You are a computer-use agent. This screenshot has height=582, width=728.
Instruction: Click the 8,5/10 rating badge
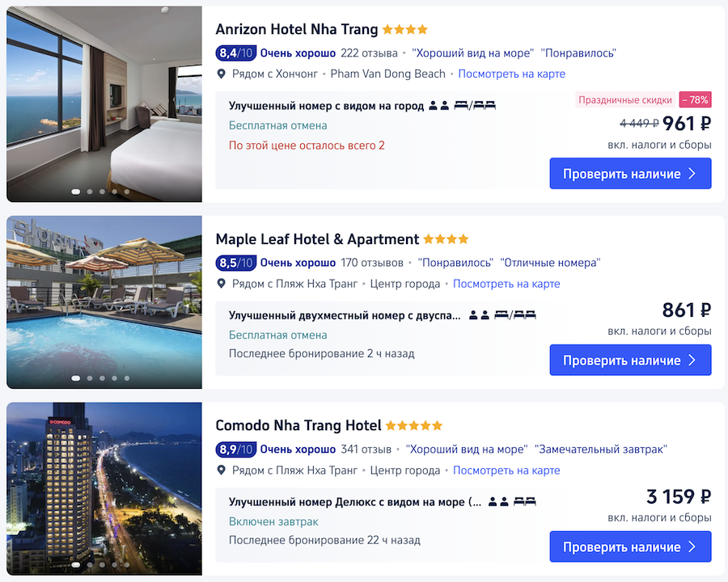[x=236, y=263]
